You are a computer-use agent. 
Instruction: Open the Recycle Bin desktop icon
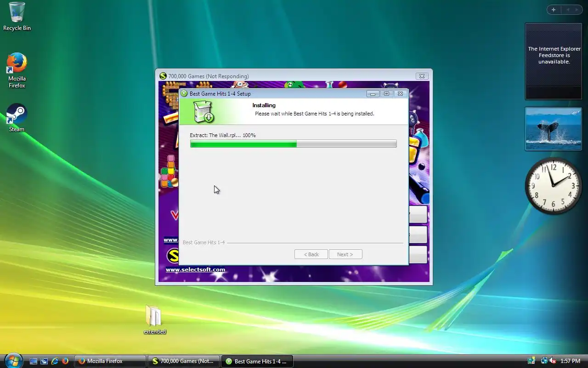(x=17, y=17)
